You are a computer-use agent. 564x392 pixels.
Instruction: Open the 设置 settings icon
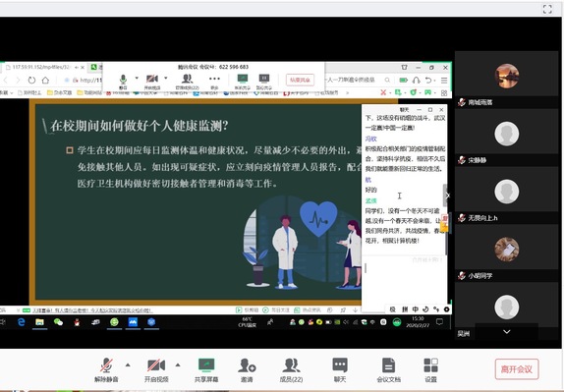[x=430, y=369]
